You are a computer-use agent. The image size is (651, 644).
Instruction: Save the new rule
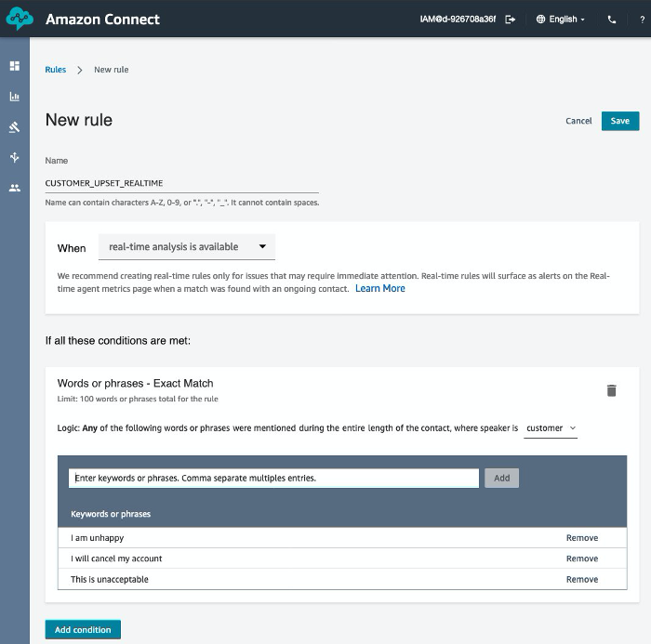620,121
